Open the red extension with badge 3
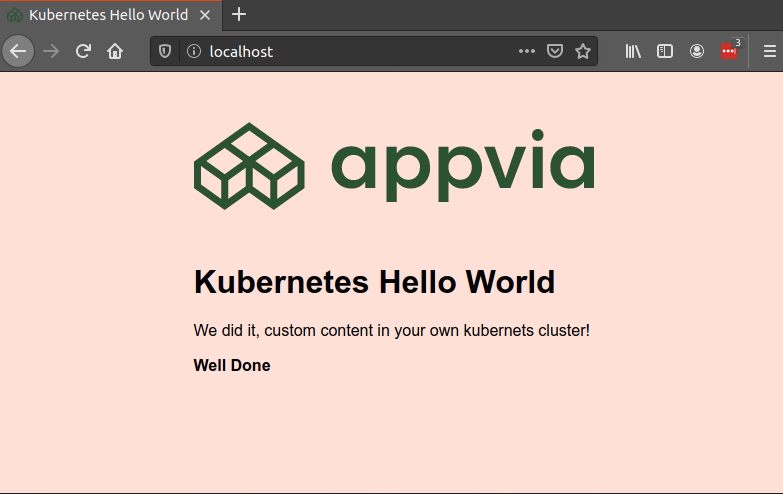783x494 pixels. 730,51
